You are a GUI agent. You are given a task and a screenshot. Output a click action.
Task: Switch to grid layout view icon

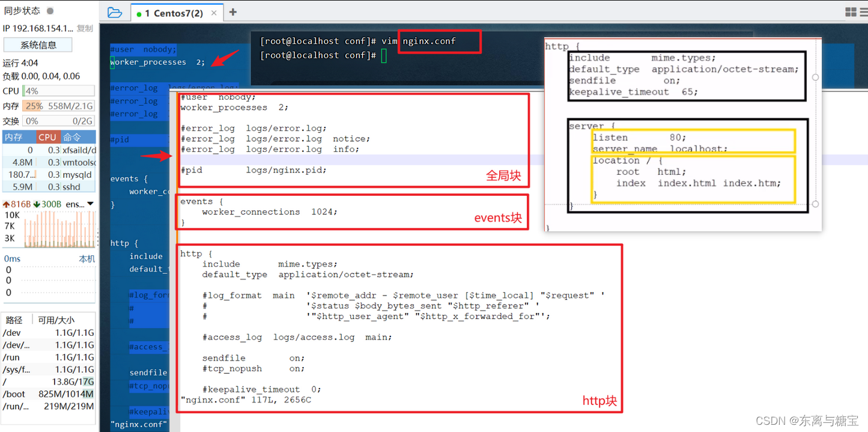tap(851, 12)
